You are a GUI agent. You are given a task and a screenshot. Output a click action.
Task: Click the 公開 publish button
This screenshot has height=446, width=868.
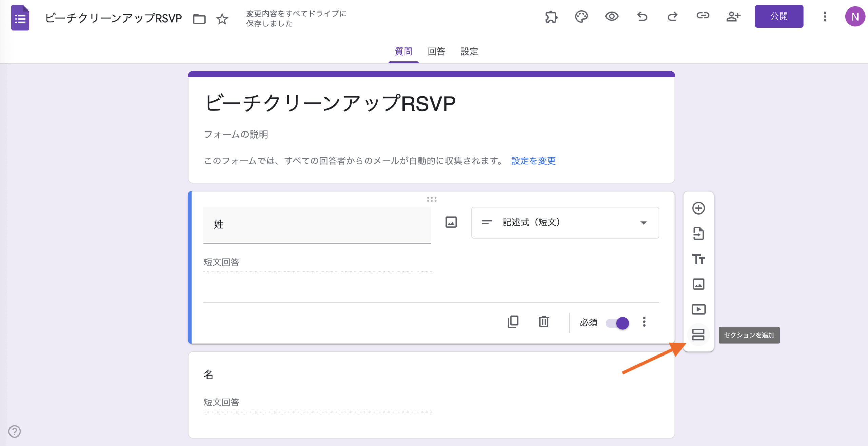click(x=778, y=16)
